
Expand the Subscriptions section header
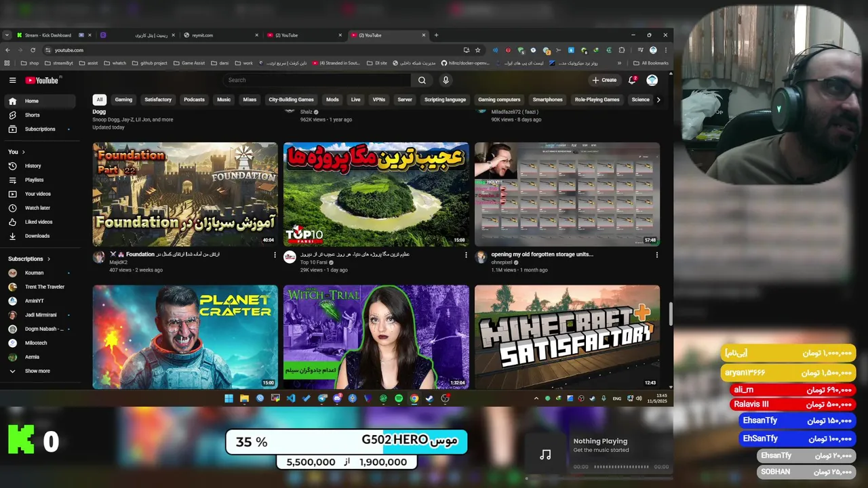tap(29, 259)
